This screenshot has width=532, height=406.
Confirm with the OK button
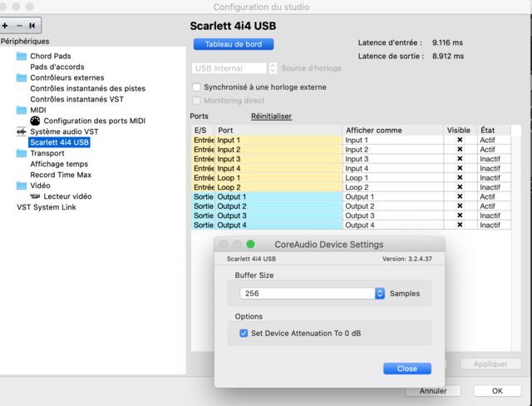click(x=497, y=391)
